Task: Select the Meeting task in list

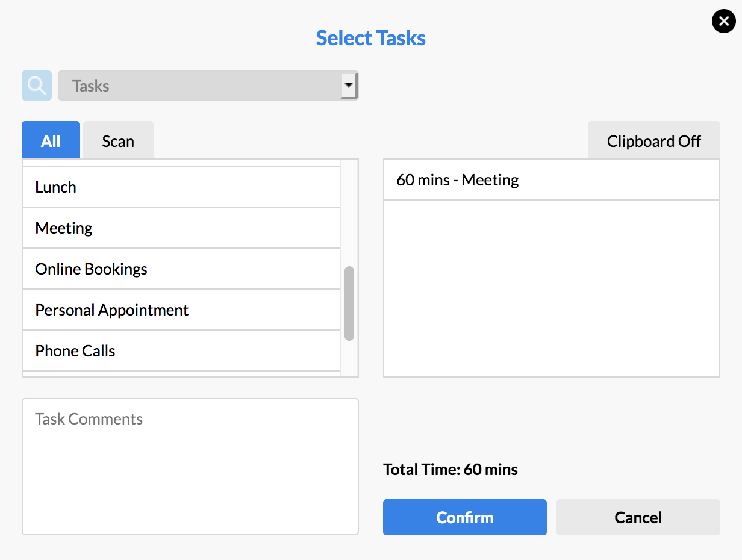Action: click(181, 228)
